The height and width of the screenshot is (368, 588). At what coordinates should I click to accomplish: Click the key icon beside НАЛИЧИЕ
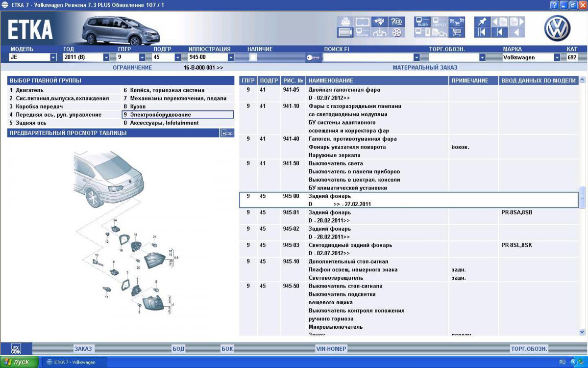(x=313, y=57)
